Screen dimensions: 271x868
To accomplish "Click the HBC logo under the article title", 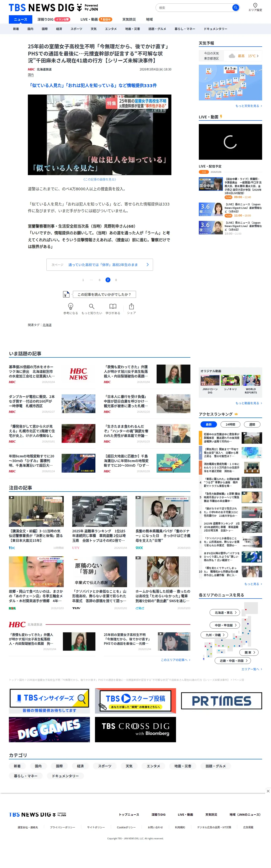I will pos(31,69).
